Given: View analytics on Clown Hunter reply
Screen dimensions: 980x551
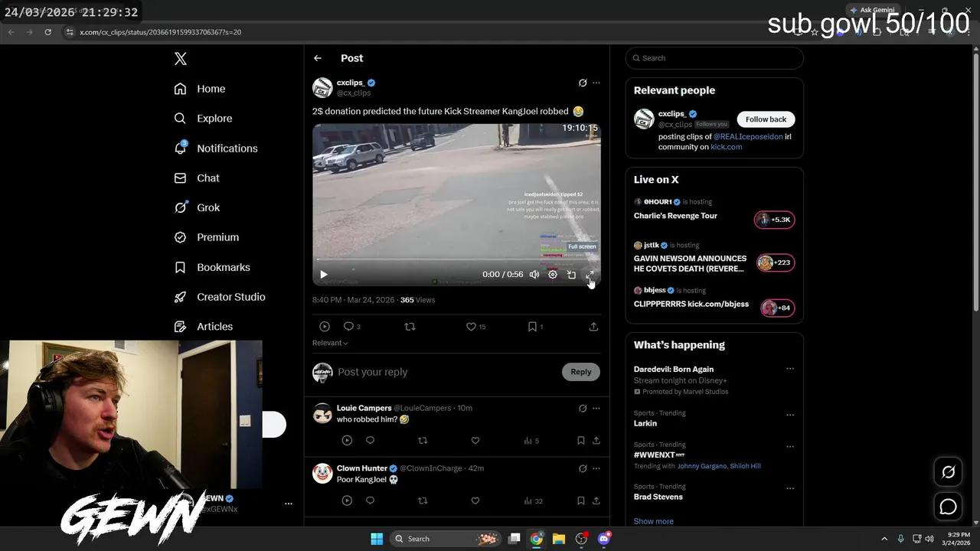Looking at the screenshot, I should click(533, 500).
